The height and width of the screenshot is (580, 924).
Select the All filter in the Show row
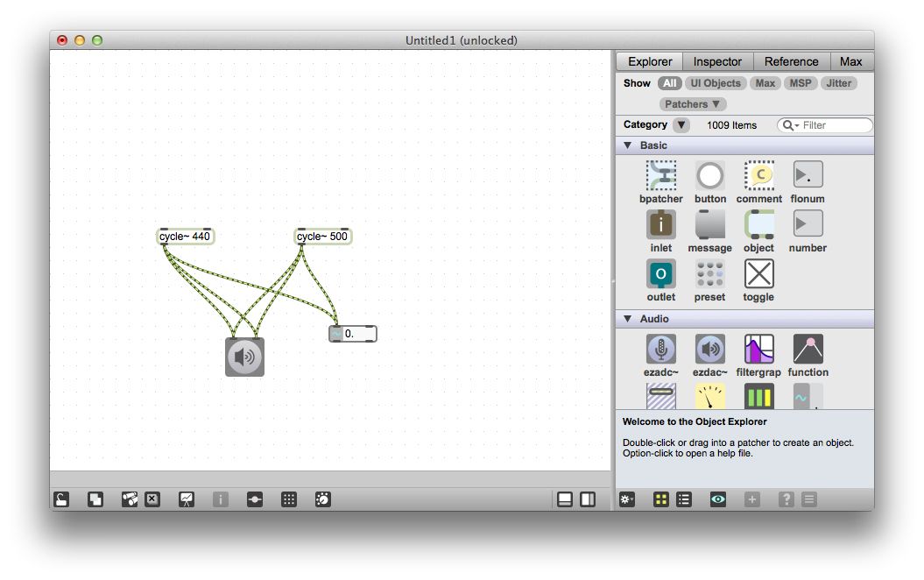click(x=669, y=83)
